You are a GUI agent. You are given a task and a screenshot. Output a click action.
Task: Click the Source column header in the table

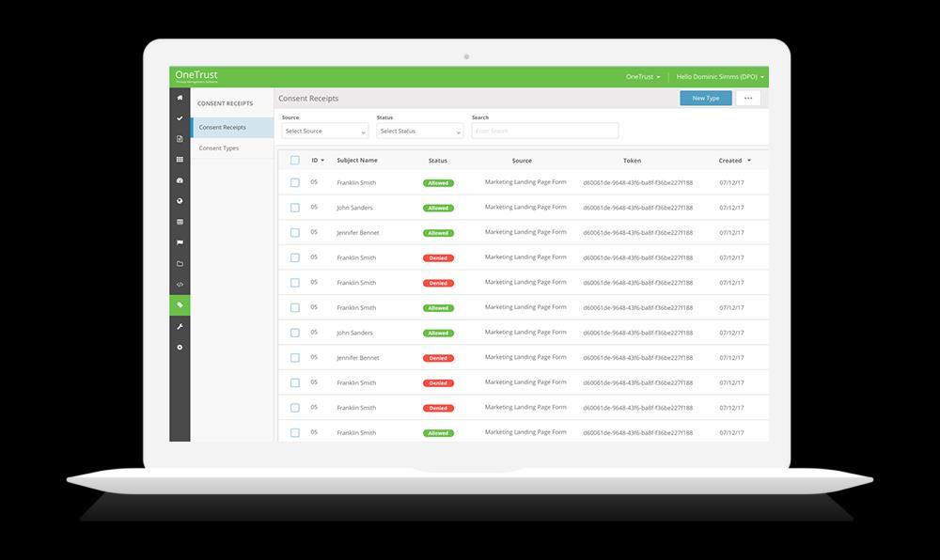(x=522, y=161)
